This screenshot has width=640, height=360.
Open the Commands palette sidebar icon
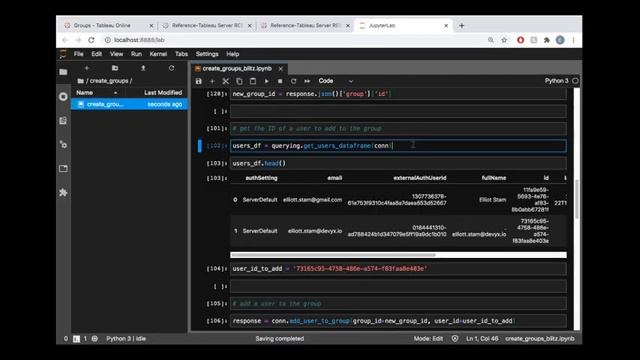63,121
